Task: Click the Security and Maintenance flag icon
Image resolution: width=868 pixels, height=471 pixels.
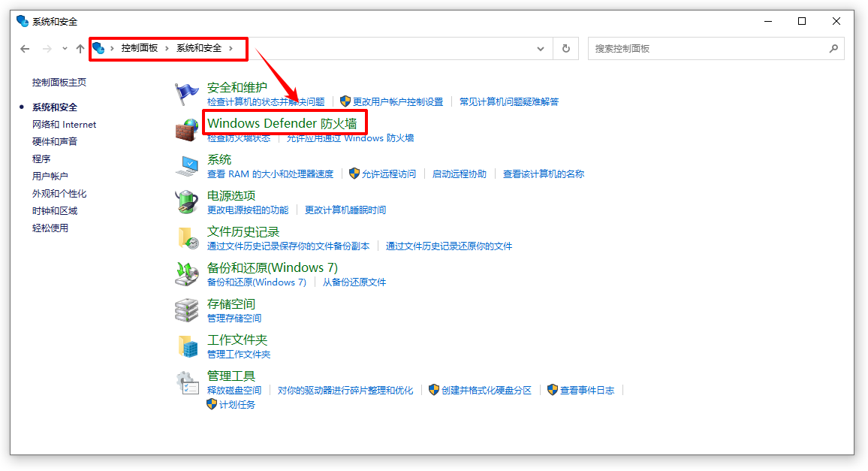Action: [186, 94]
